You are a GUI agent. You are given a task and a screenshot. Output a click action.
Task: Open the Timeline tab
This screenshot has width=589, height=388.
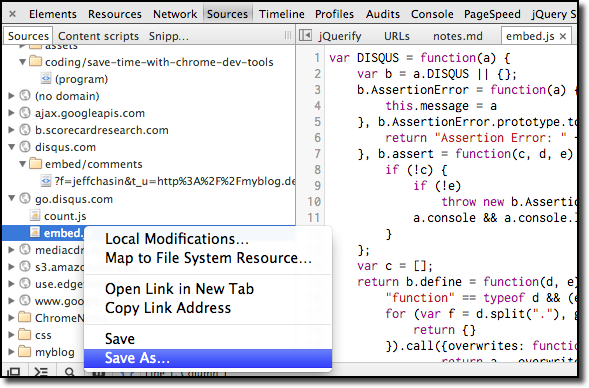[282, 14]
